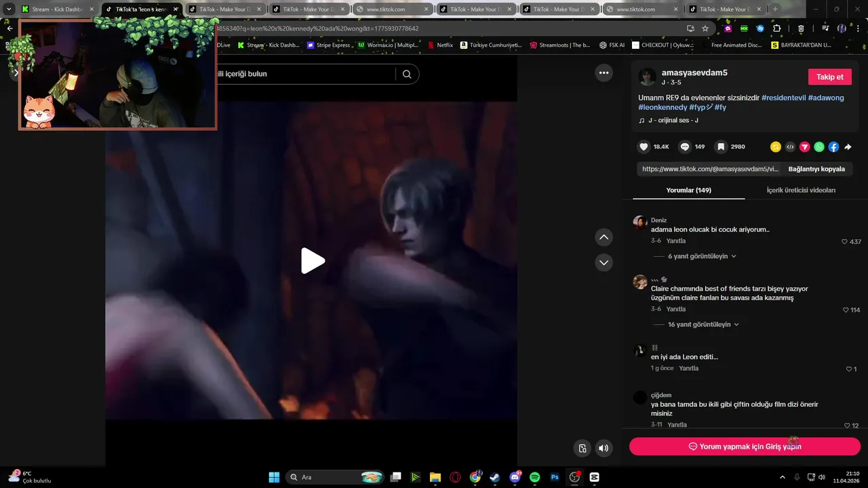Screen dimensions: 868x488
Task: Share the video to WhatsApp
Action: [x=819, y=146]
